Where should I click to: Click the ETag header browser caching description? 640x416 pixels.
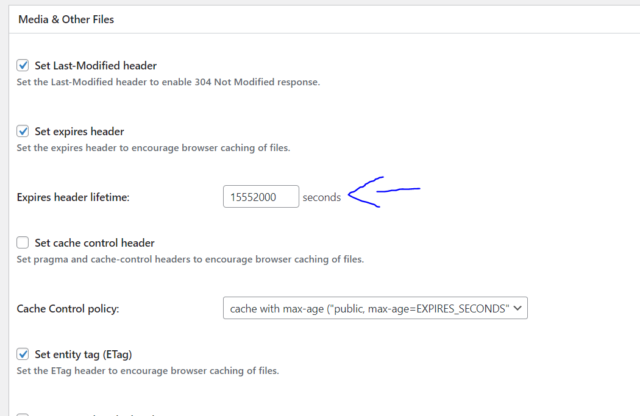tap(148, 371)
